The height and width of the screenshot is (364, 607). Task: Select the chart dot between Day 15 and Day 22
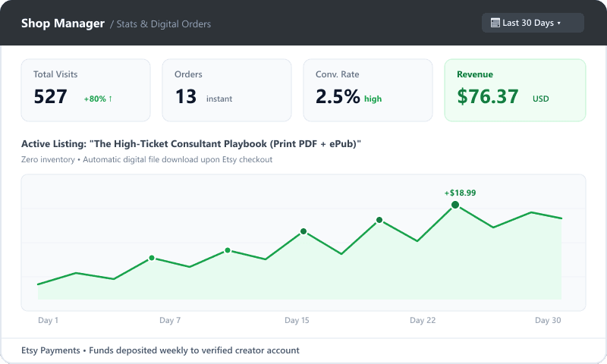click(379, 220)
